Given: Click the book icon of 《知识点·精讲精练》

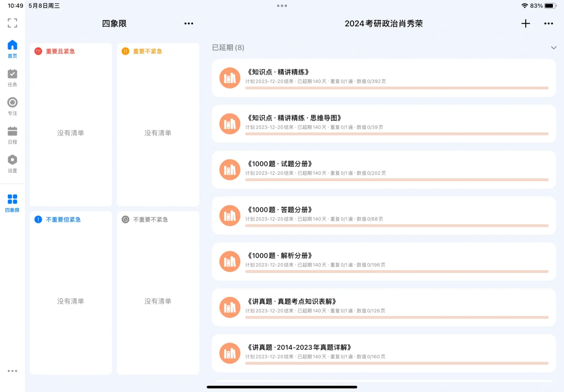Looking at the screenshot, I should 229,78.
